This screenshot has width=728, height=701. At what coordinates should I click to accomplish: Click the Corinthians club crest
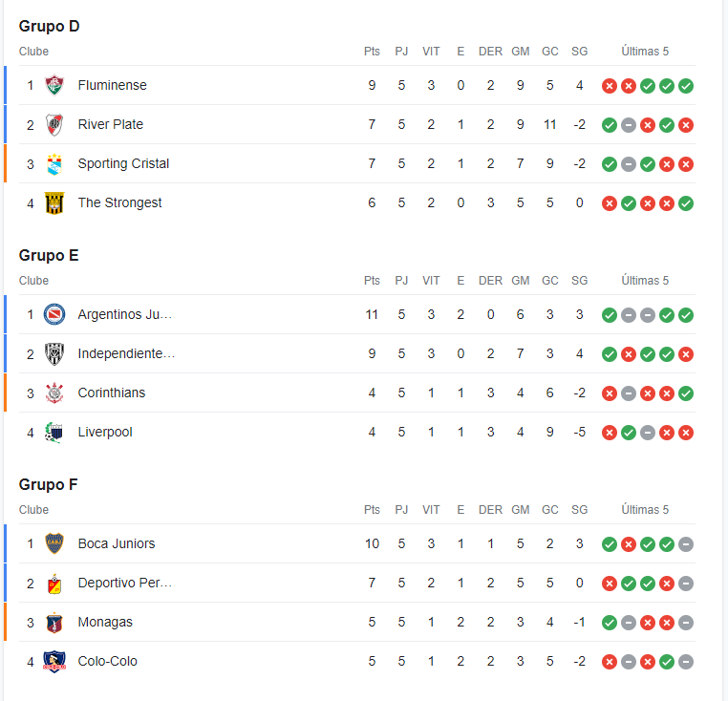point(54,393)
